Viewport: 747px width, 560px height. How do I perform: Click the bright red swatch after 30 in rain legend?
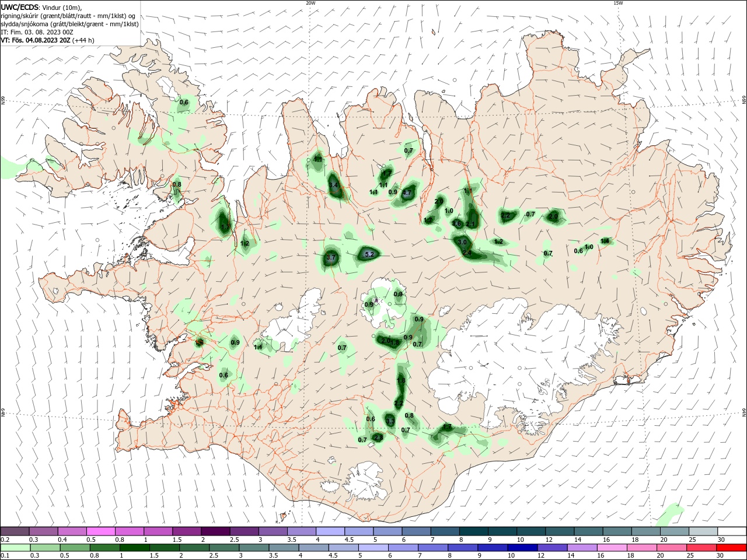[731, 547]
